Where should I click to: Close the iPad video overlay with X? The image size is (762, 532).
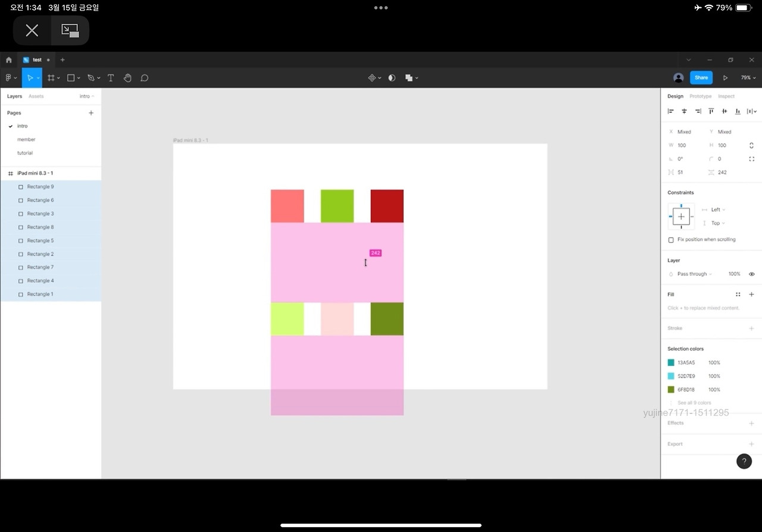pyautogui.click(x=32, y=30)
